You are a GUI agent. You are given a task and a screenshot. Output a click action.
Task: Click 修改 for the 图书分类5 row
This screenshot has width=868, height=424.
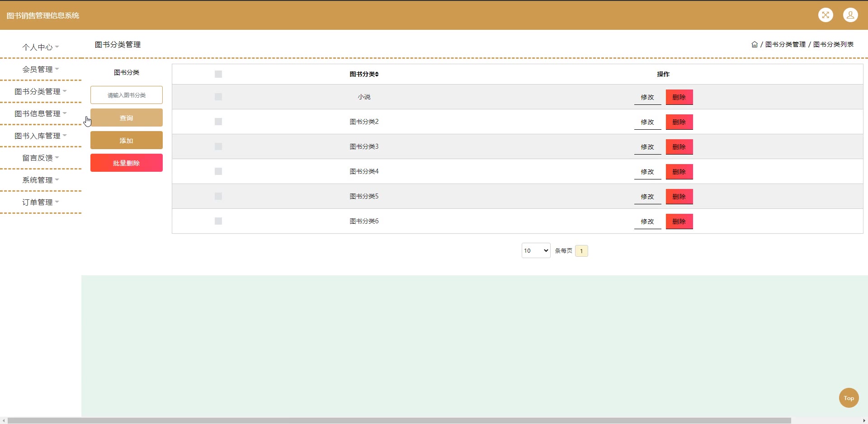click(x=647, y=197)
